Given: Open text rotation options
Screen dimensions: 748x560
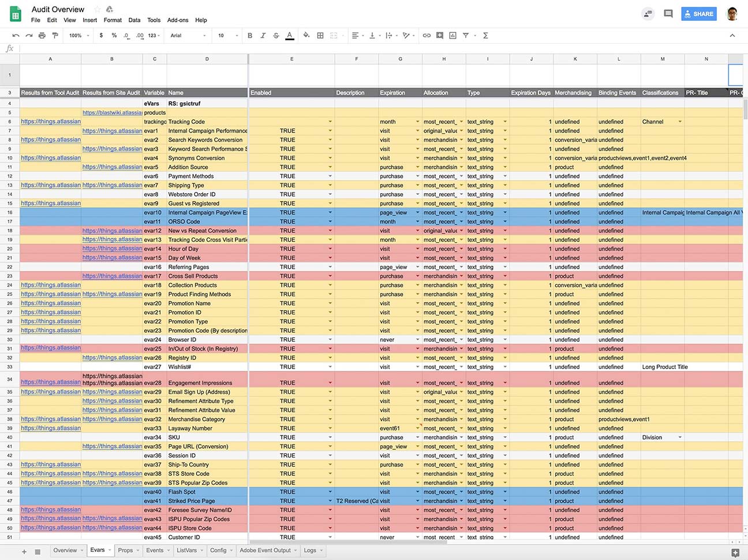Looking at the screenshot, I should click(x=408, y=36).
